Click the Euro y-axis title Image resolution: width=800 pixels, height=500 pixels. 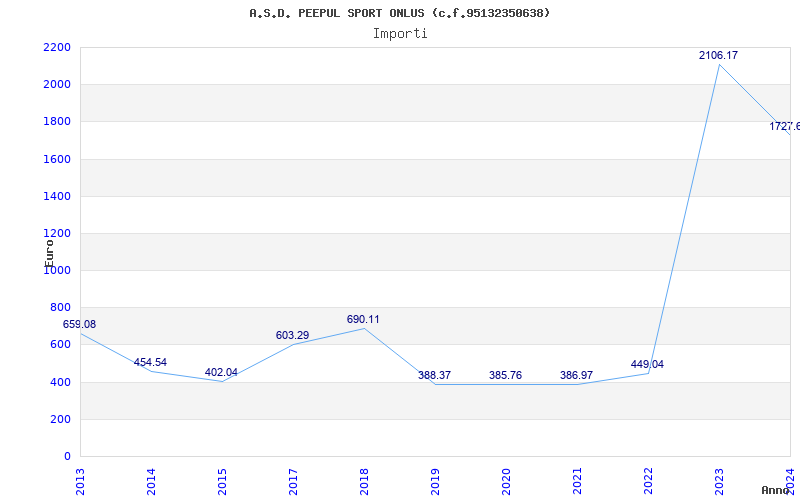pos(49,253)
